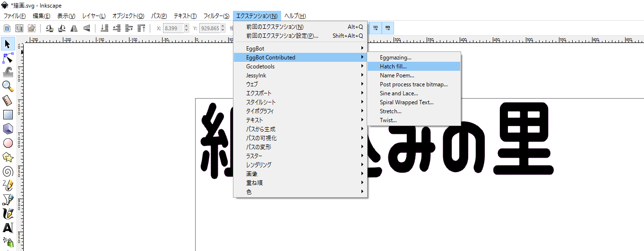Choose Eggmazing... extension
This screenshot has height=251, width=644.
tap(413, 58)
